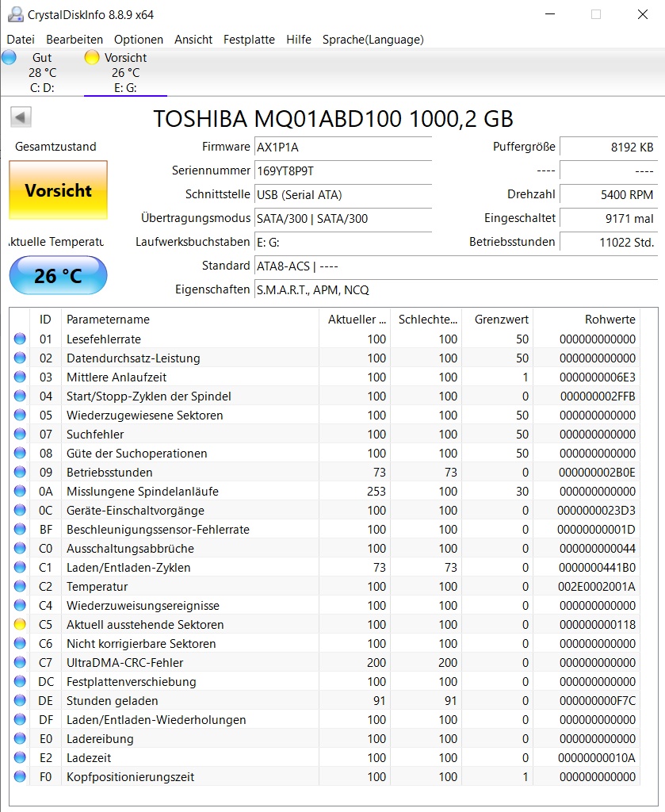Open the Sprache(Language) menu
Screen dimensions: 665x812
pyautogui.click(x=373, y=40)
